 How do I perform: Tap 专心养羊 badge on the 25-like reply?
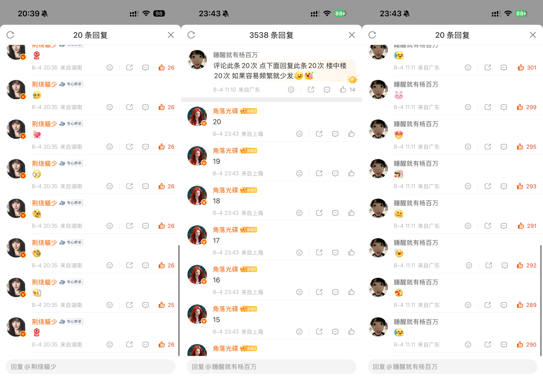[x=71, y=282]
